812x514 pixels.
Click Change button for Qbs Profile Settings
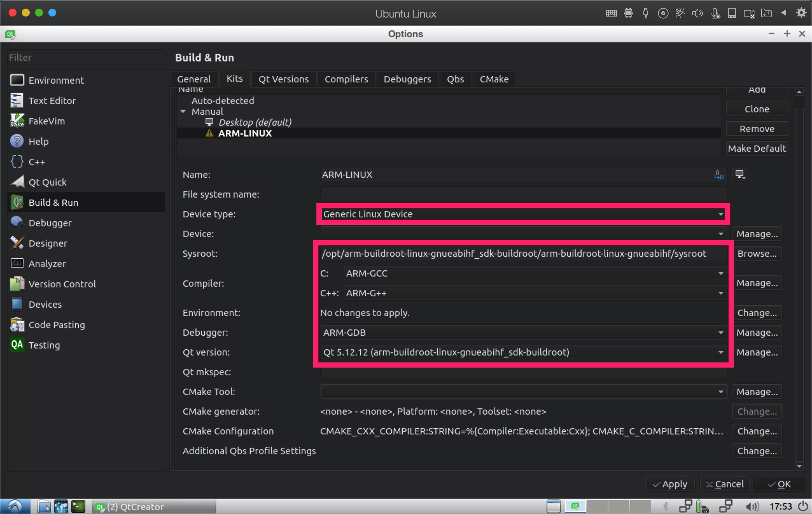click(x=757, y=451)
